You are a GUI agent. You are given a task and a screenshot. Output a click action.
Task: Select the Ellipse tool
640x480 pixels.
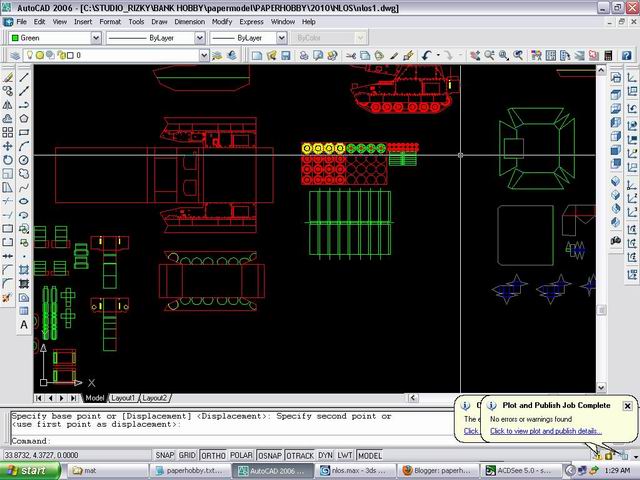(x=24, y=201)
